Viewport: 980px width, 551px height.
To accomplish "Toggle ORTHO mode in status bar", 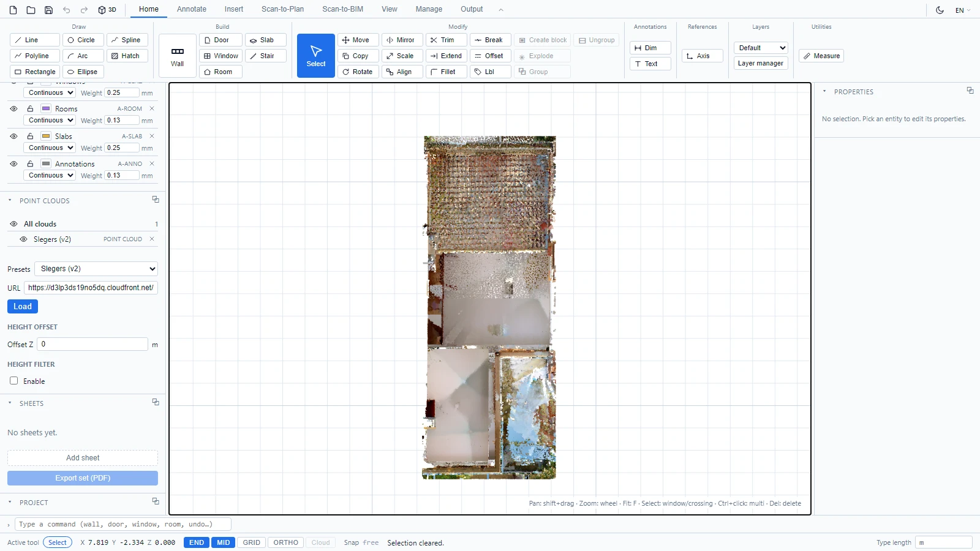I will (285, 542).
